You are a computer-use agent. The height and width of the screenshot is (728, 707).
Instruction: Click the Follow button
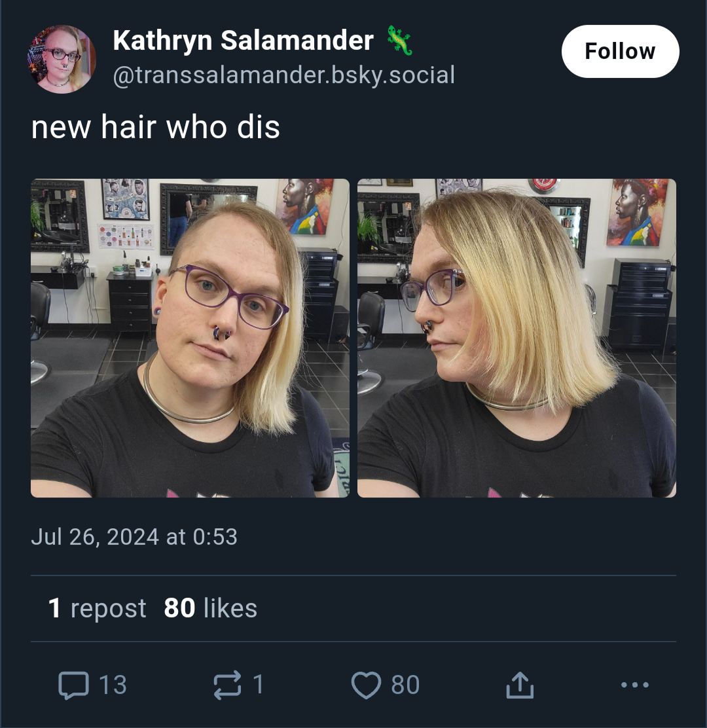point(620,51)
